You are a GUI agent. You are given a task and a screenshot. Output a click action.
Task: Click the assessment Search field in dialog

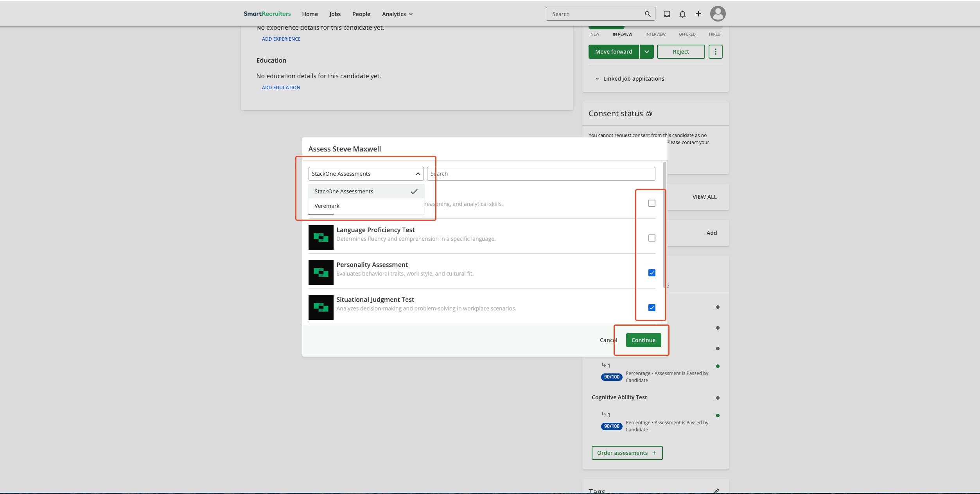point(541,174)
